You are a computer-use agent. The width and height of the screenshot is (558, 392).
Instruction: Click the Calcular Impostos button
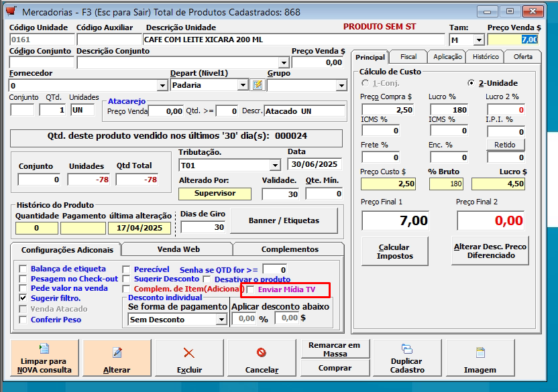[394, 251]
